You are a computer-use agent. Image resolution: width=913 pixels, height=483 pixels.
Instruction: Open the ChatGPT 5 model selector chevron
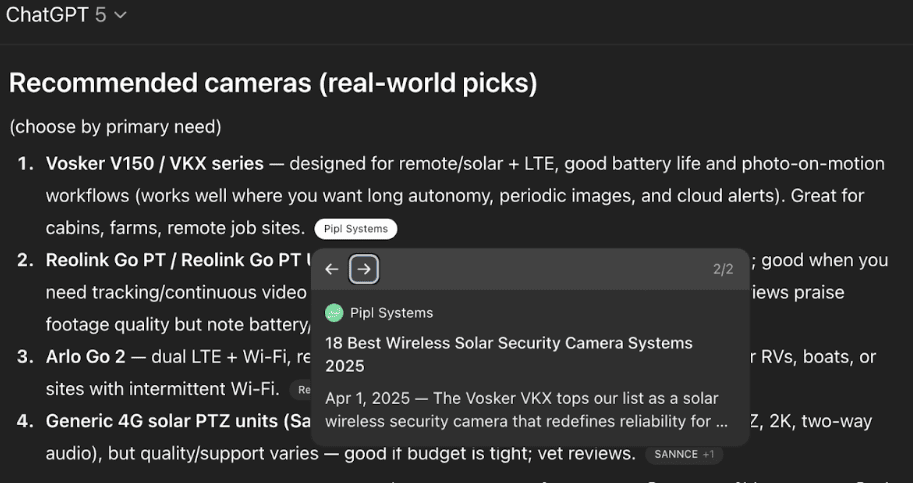(120, 15)
